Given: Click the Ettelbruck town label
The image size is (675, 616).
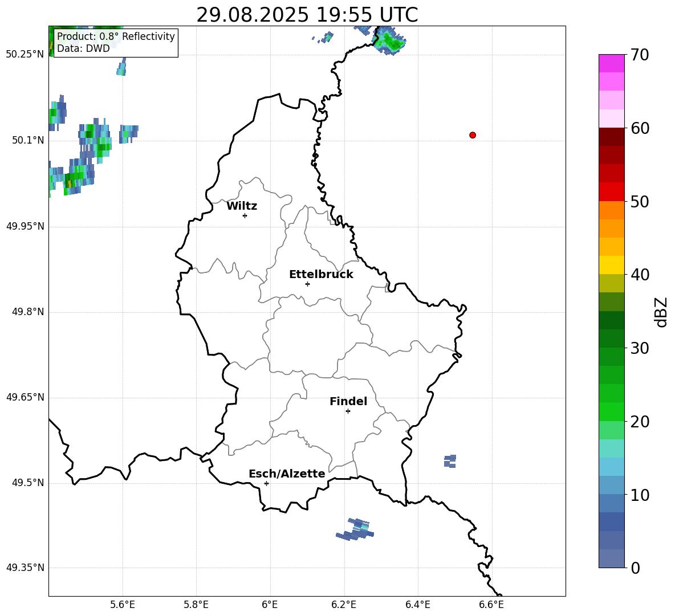Looking at the screenshot, I should click(321, 274).
